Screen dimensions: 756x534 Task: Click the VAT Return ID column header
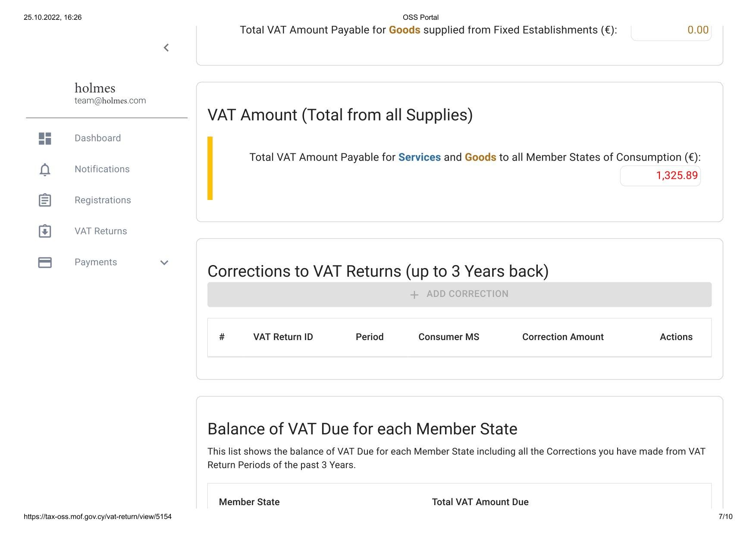point(283,337)
